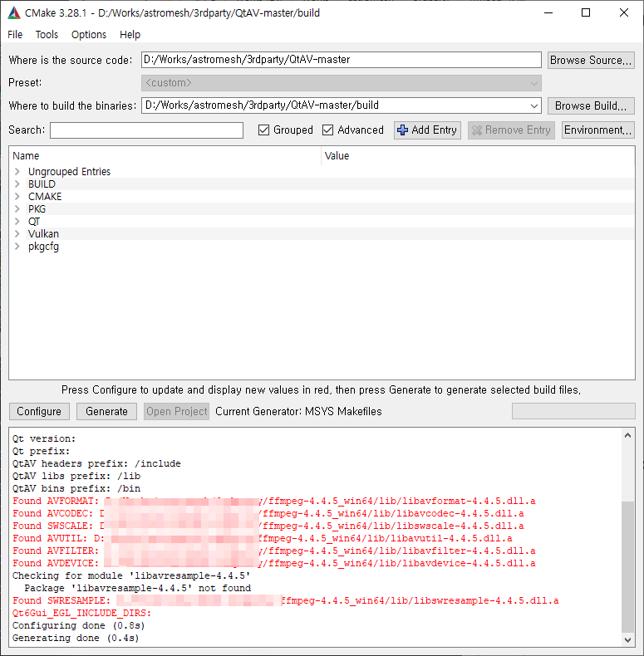This screenshot has width=644, height=656.
Task: Click the CMake logo in title bar
Action: coord(14,13)
